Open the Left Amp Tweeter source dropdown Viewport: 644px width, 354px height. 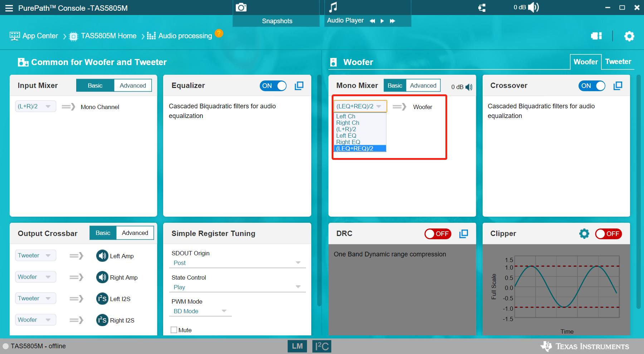(x=35, y=255)
